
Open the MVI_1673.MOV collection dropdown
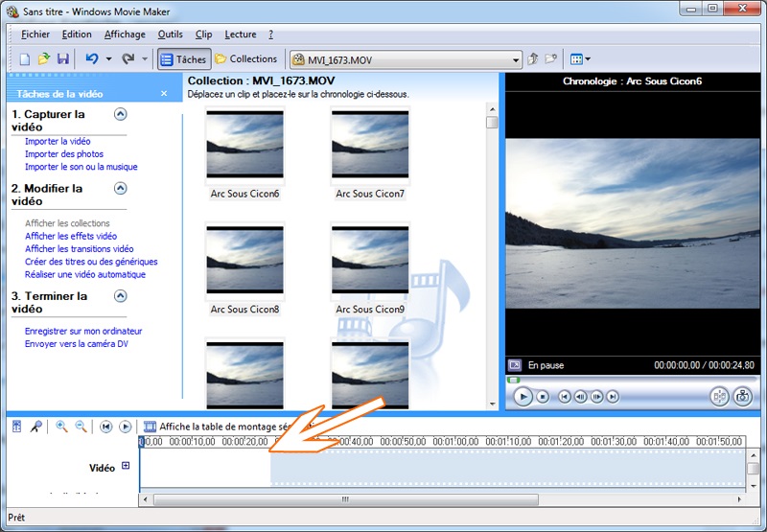pyautogui.click(x=516, y=59)
